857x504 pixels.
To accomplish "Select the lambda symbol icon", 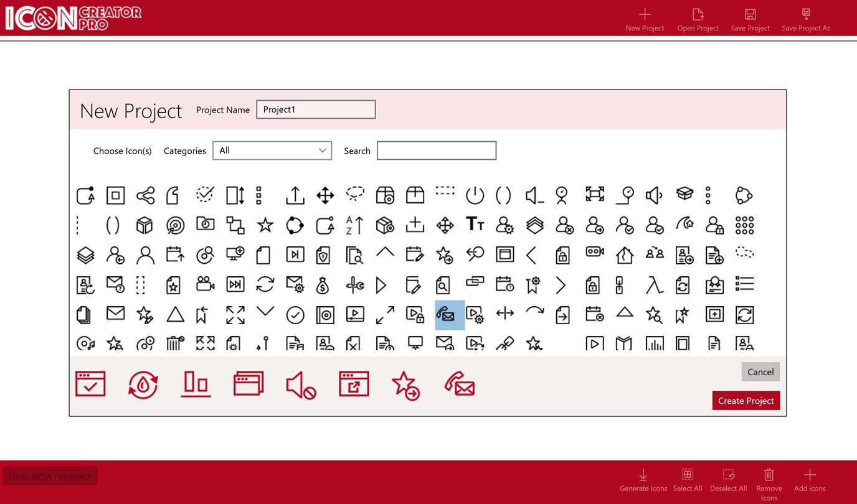I will [655, 285].
